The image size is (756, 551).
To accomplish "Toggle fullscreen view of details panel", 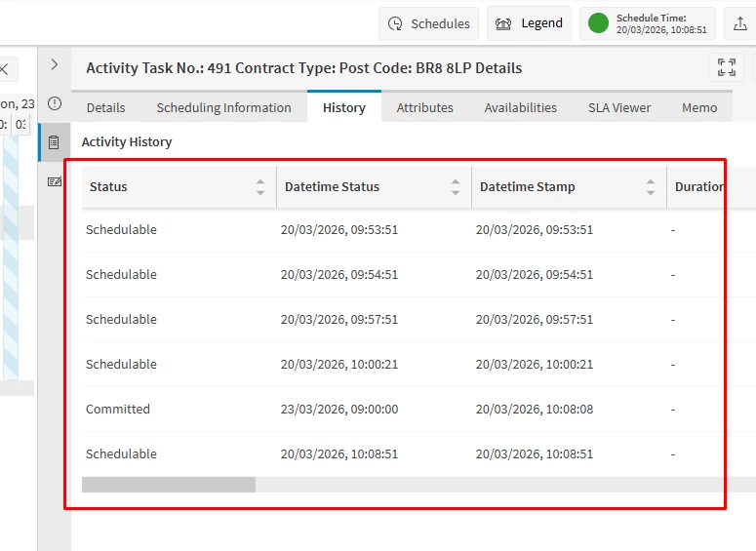I will (x=726, y=67).
